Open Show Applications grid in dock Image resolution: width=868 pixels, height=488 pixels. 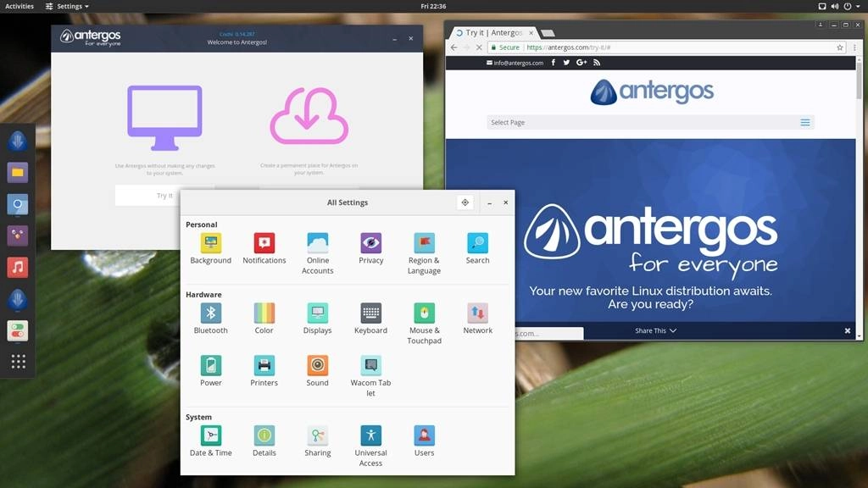click(x=19, y=361)
